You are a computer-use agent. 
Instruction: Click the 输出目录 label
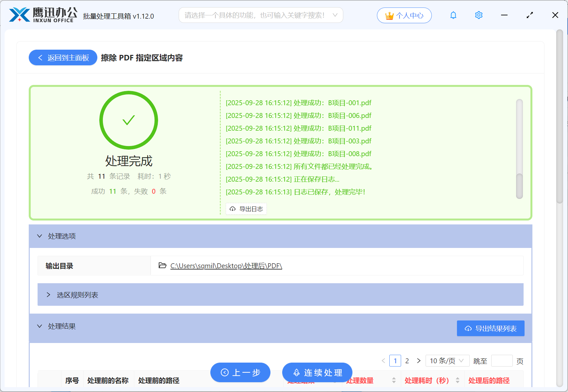click(x=59, y=266)
